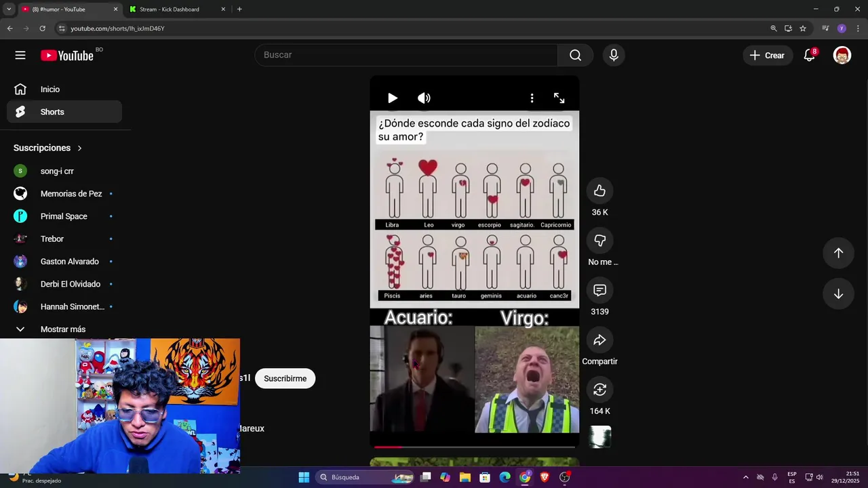
Task: Go to the YouTube home logo
Action: point(66,56)
